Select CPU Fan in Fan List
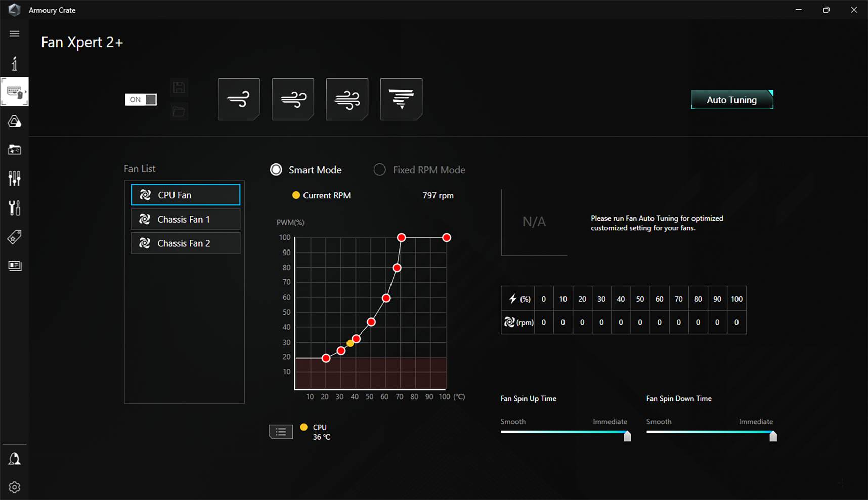The height and width of the screenshot is (500, 868). [185, 195]
